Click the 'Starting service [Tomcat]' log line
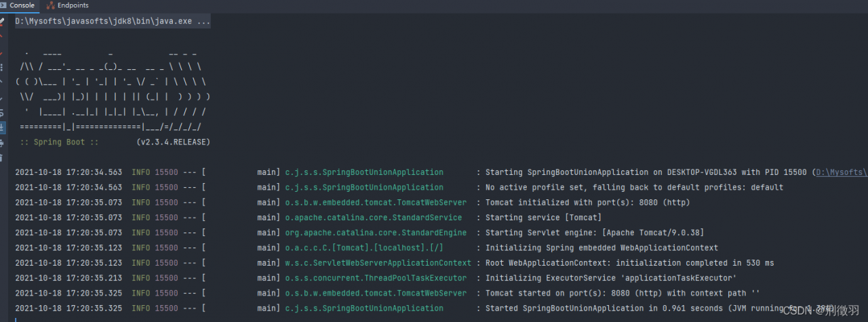 click(x=543, y=218)
